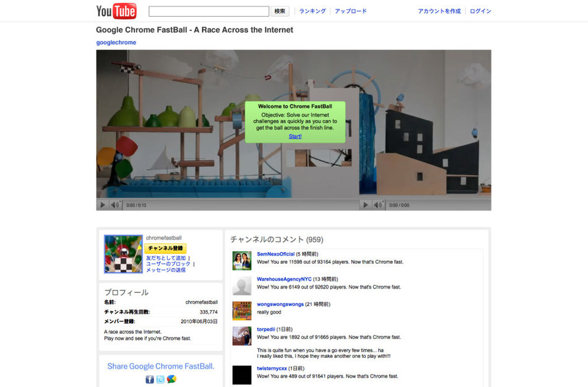Click the YouTube logo
Viewport: 588px width, 387px height.
116,11
